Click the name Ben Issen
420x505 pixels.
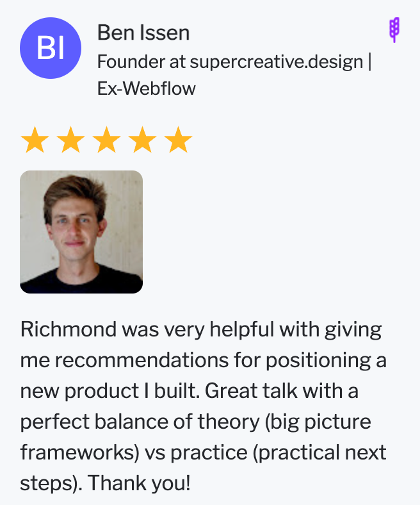(x=143, y=33)
